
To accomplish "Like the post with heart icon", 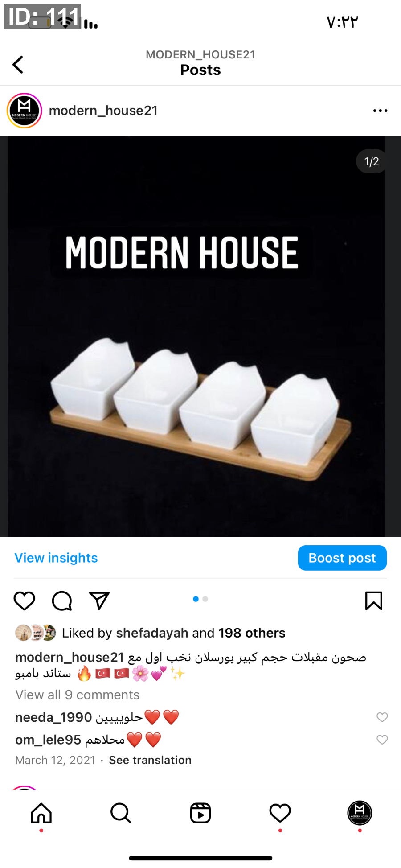I will pos(25,601).
